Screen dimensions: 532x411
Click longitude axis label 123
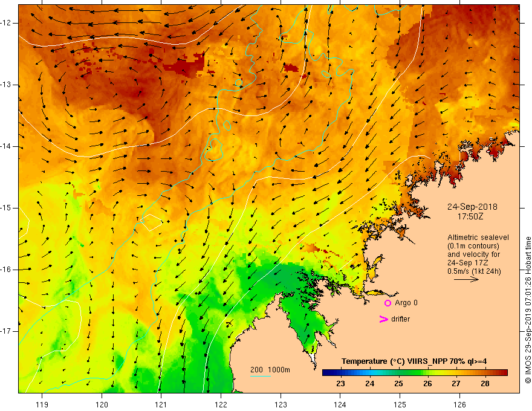(x=281, y=404)
